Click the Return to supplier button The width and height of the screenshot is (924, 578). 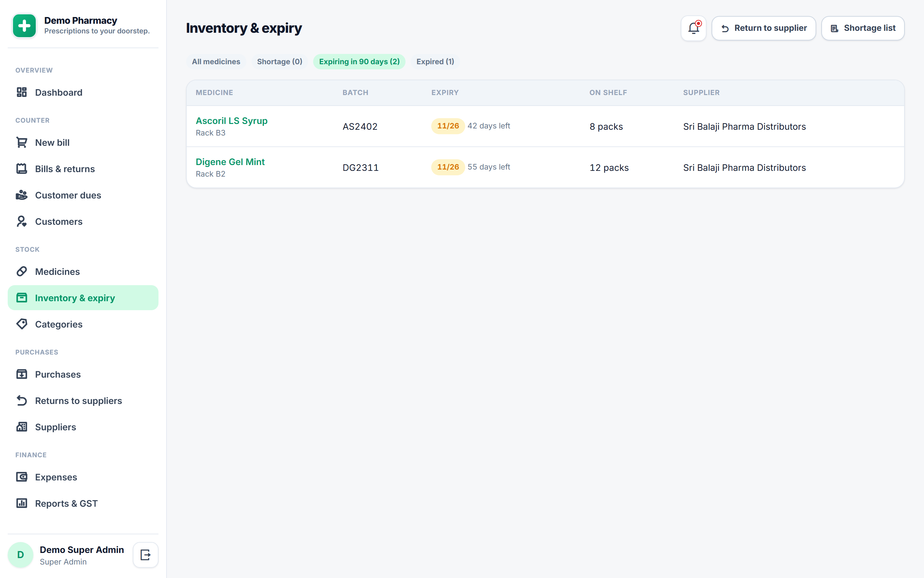coord(764,28)
